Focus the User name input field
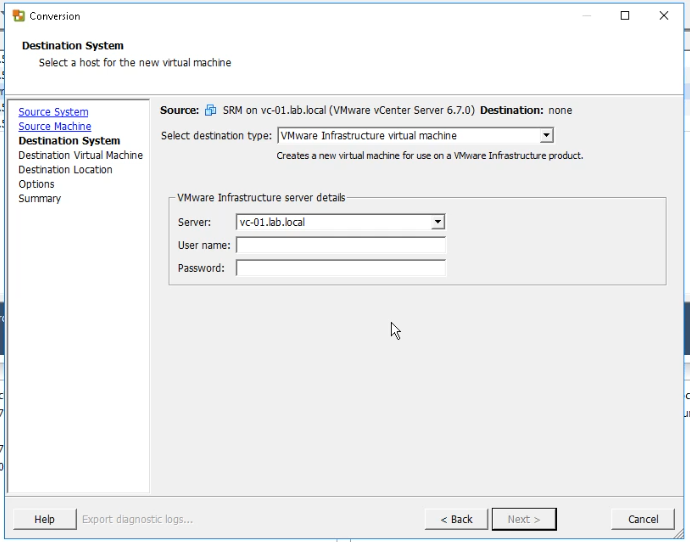This screenshot has height=542, width=690. 341,245
